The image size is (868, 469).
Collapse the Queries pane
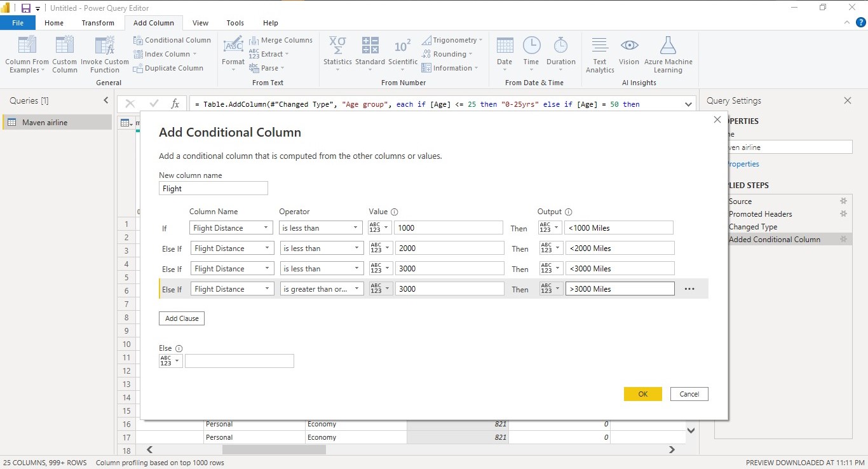[106, 100]
